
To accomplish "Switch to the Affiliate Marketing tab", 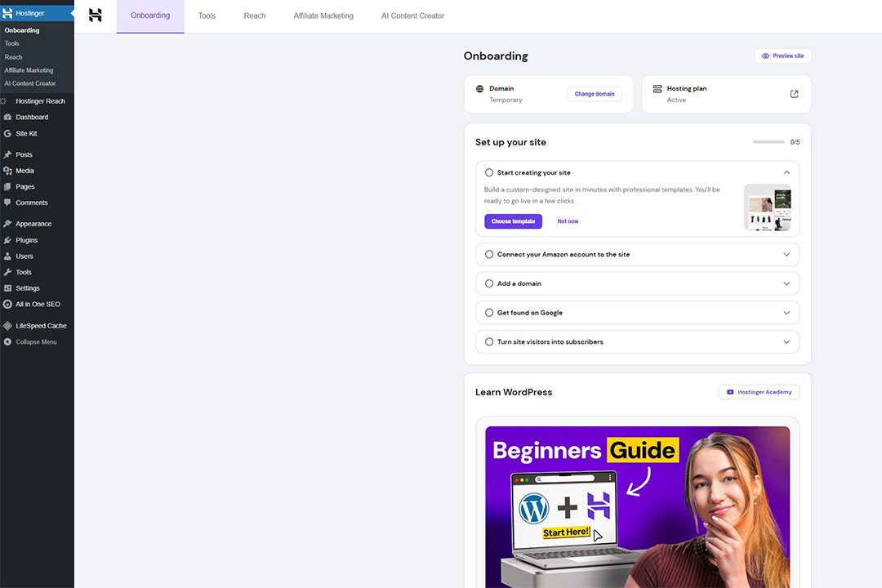I will tap(323, 16).
